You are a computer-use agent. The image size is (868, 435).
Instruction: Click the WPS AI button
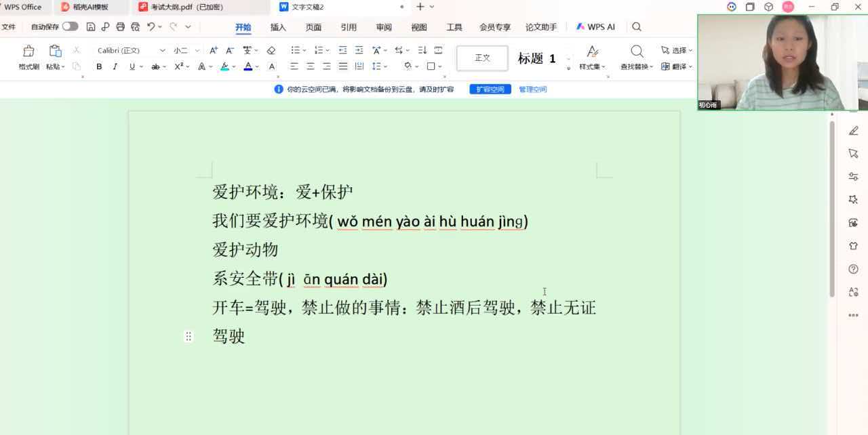coord(595,27)
